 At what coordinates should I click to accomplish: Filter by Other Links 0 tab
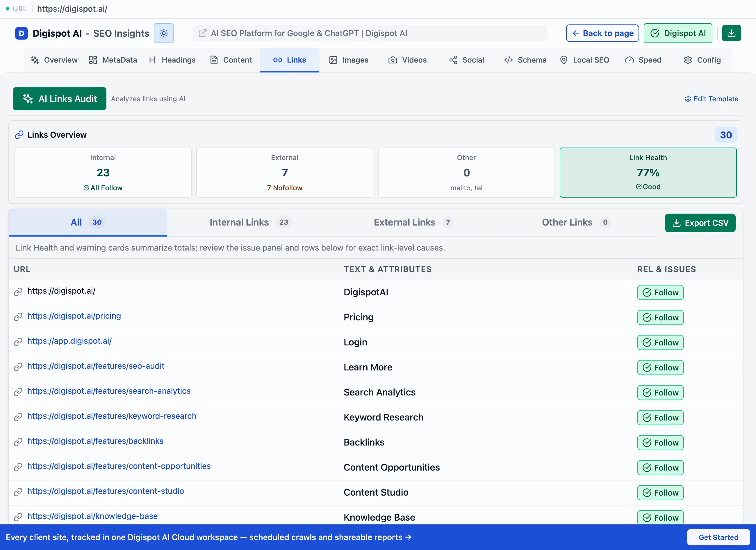576,222
